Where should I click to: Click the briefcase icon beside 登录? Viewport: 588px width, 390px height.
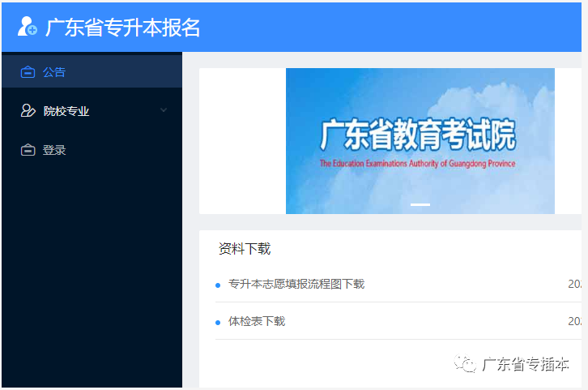click(x=28, y=150)
